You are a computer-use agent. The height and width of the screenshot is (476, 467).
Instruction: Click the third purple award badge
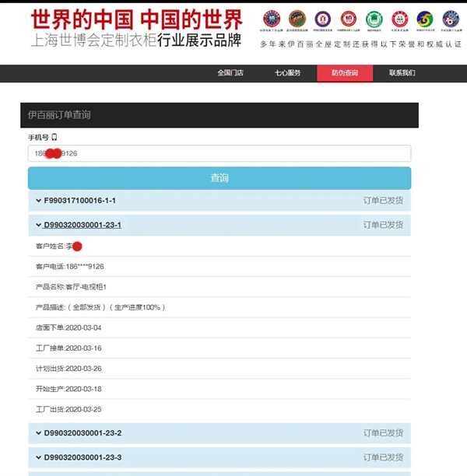point(323,19)
